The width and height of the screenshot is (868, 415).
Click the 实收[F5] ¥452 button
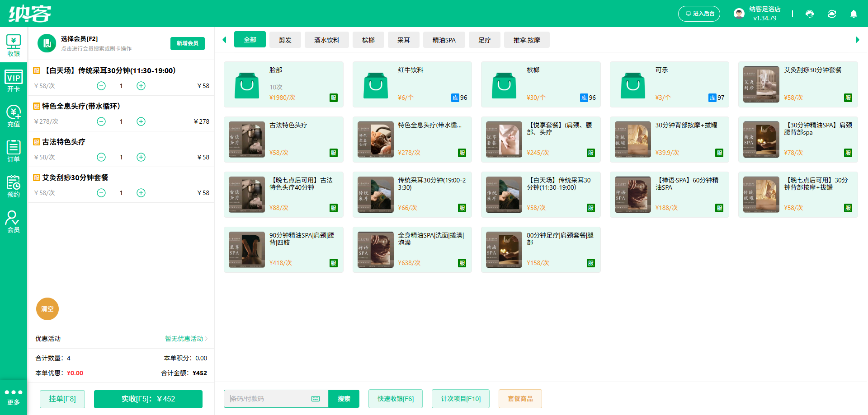point(148,399)
